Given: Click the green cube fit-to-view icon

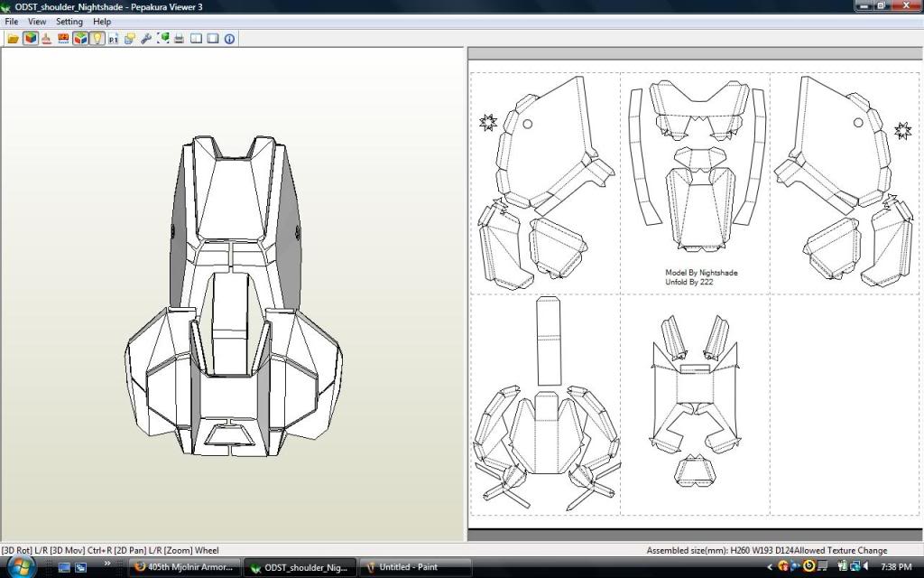Looking at the screenshot, I should [x=163, y=38].
